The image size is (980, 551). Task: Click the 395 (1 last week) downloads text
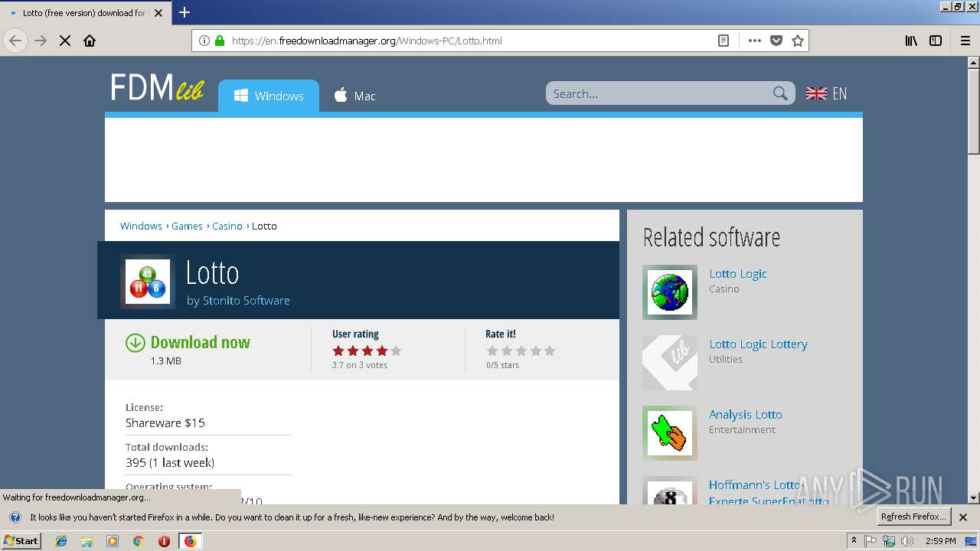(x=170, y=462)
